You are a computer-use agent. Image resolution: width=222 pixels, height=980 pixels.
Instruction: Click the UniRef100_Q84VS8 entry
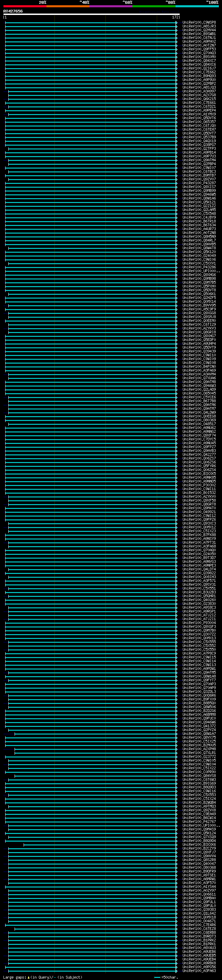click(199, 776)
